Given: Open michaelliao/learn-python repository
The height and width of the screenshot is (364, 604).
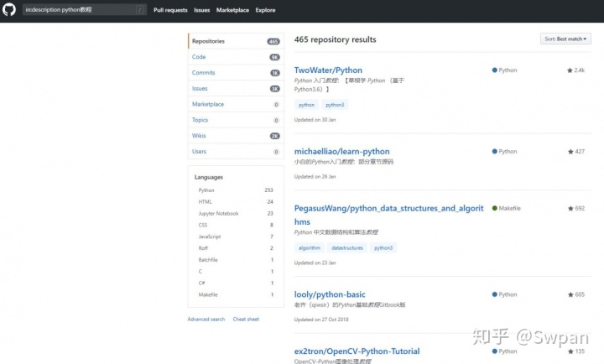Looking at the screenshot, I should [x=342, y=151].
